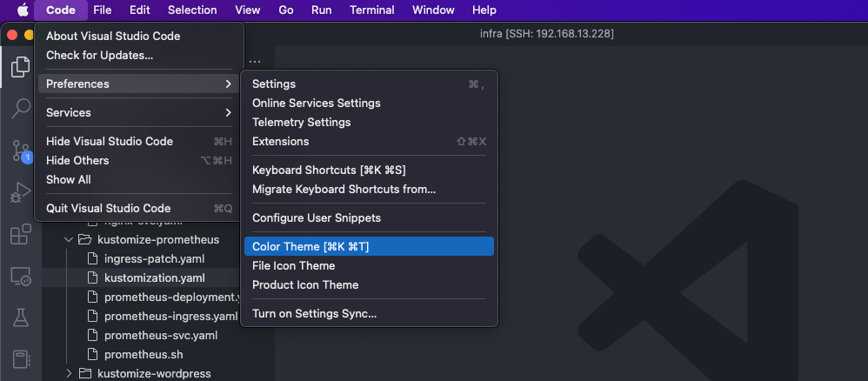
Task: Open the File menu
Action: click(103, 10)
